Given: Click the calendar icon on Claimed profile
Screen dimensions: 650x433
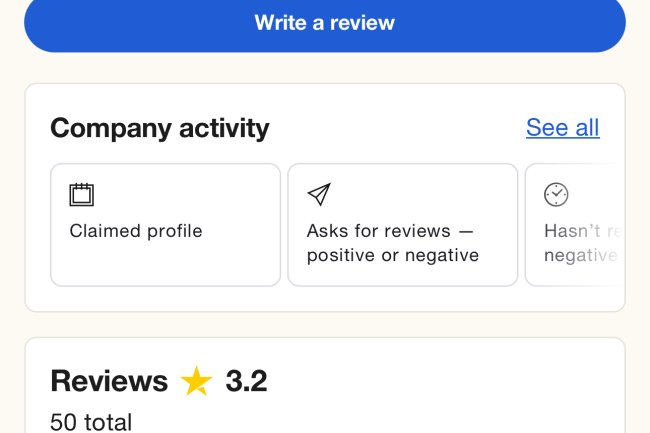Looking at the screenshot, I should 81,194.
